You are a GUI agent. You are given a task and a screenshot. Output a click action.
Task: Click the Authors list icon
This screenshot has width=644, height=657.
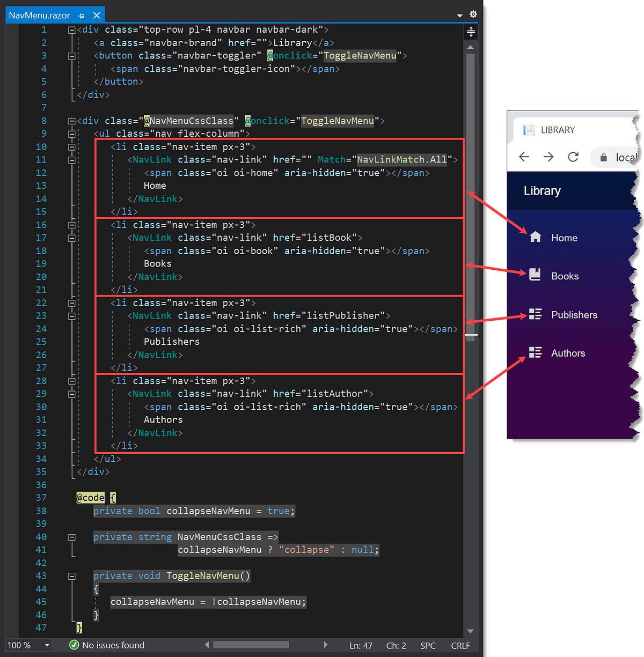[x=535, y=352]
